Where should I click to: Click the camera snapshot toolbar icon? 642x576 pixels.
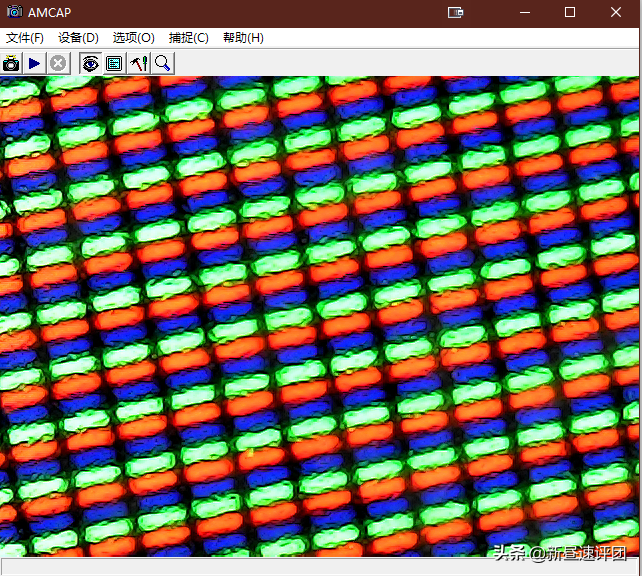[x=11, y=63]
